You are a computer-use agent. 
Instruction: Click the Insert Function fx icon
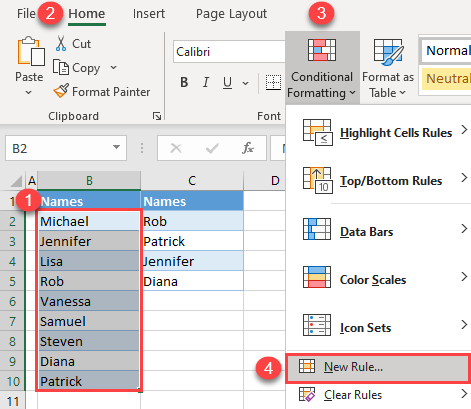pyautogui.click(x=248, y=148)
